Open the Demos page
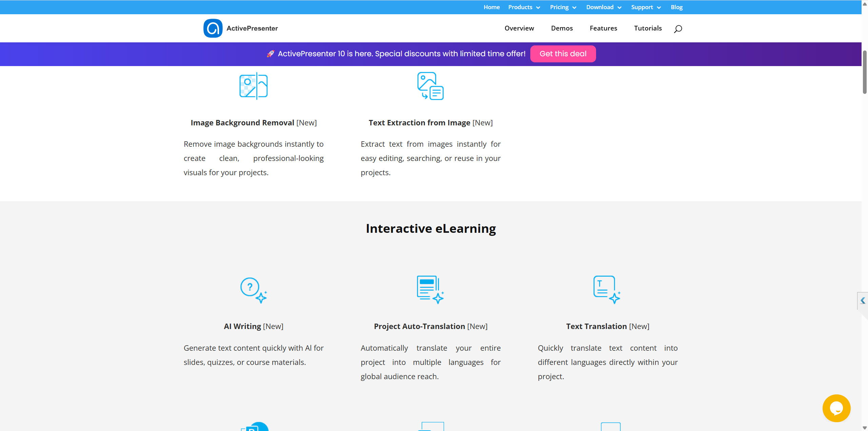 point(561,28)
